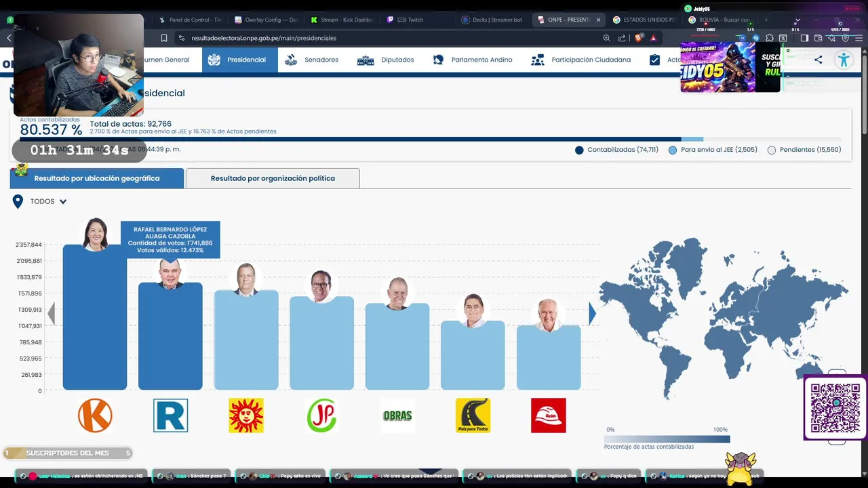Screen dimensions: 868x488
Task: Open the Senadores section
Action: [312, 60]
